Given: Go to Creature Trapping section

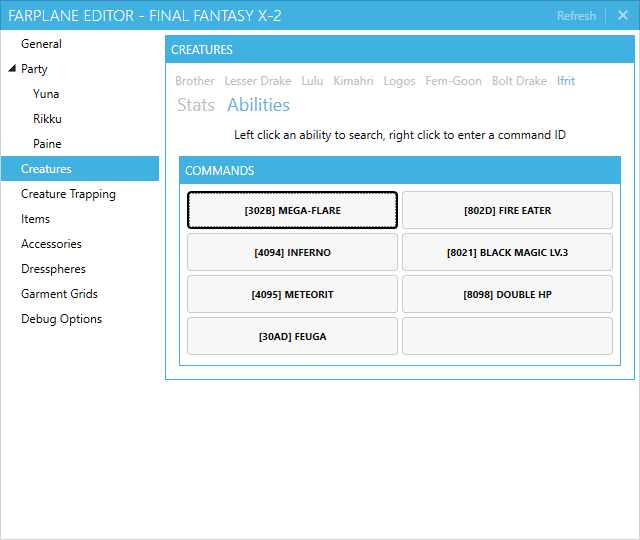Looking at the screenshot, I should (68, 194).
